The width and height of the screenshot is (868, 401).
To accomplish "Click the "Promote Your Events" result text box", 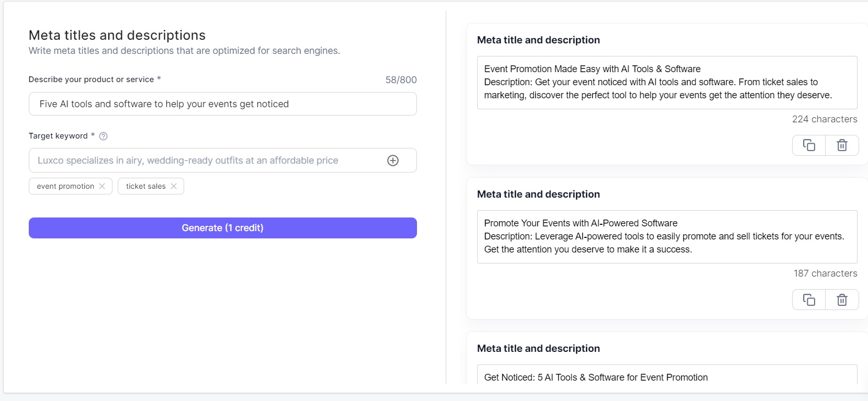I will pos(667,236).
